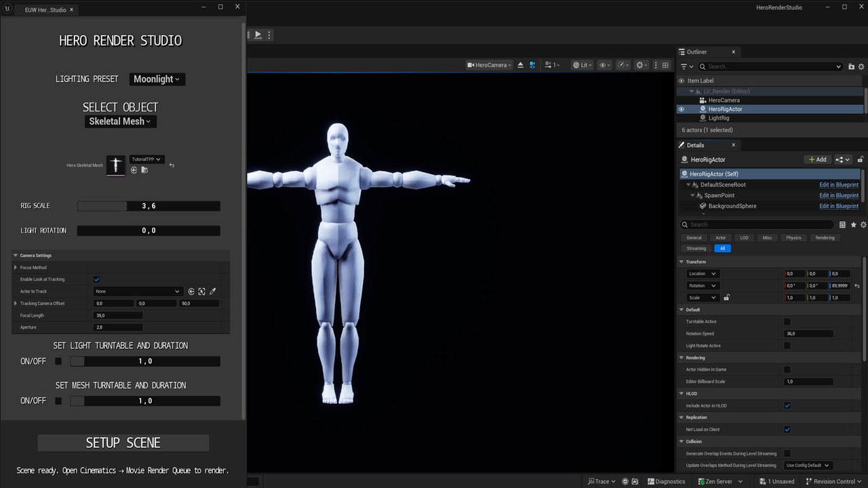Select the LOD filter tab
The height and width of the screenshot is (488, 868).
[x=744, y=238]
